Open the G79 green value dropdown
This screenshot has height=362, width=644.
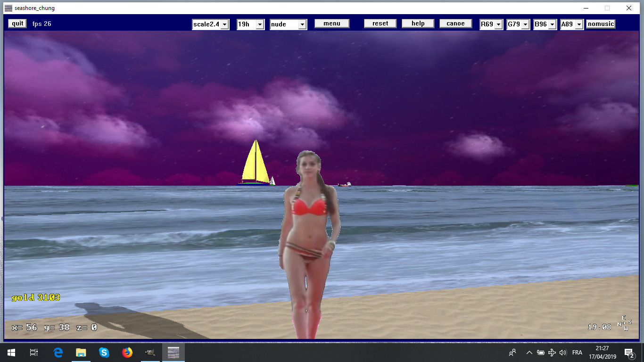click(x=518, y=25)
